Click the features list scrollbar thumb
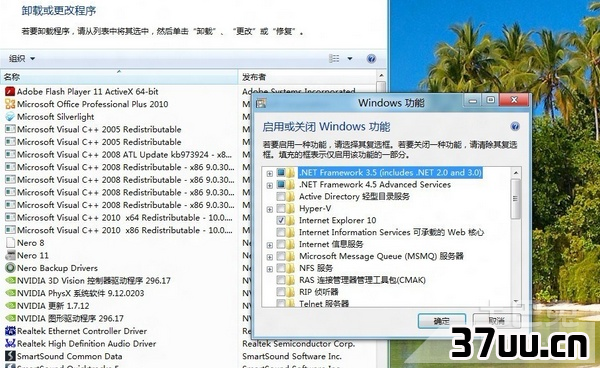This screenshot has width=600, height=368. [x=516, y=199]
